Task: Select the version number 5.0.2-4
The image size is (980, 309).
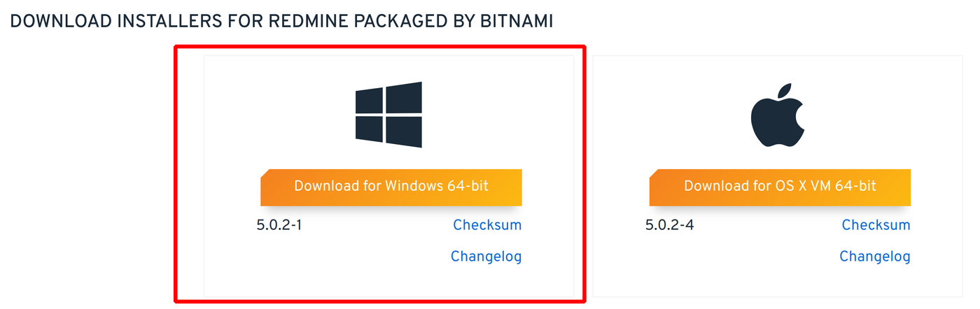Action: 669,225
